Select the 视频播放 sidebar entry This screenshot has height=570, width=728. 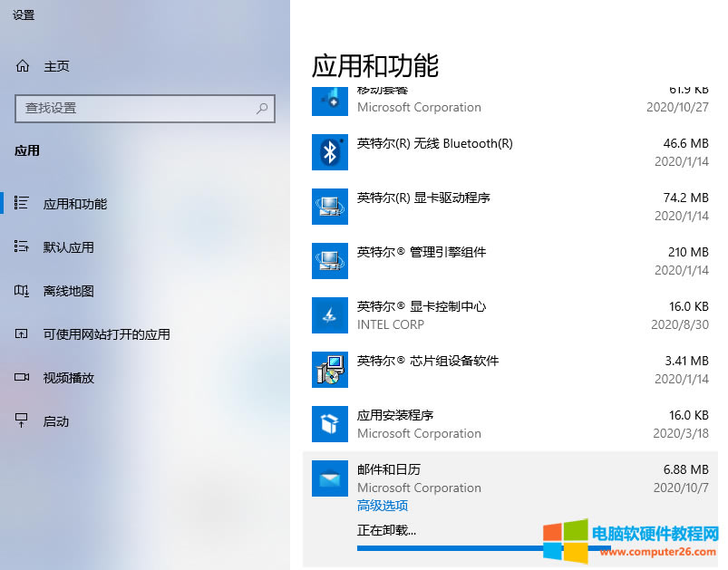63,377
